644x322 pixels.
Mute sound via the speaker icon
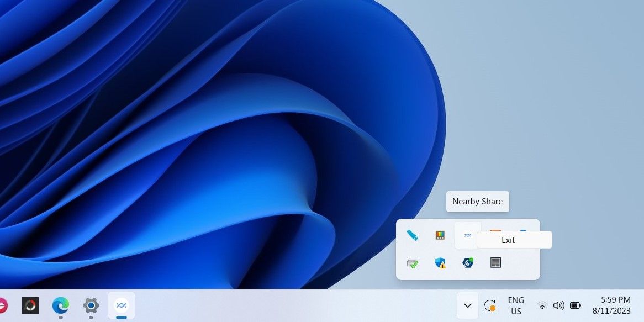[558, 305]
